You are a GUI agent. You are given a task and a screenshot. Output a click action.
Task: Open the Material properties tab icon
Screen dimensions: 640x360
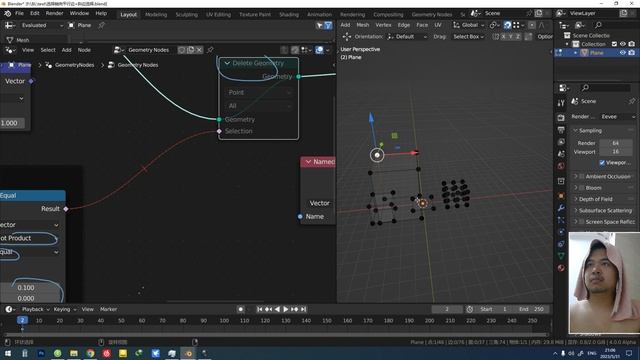[x=561, y=268]
